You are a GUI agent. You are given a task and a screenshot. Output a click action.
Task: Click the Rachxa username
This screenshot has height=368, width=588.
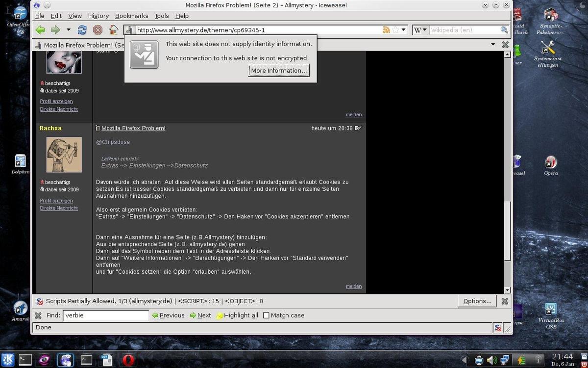(50, 128)
